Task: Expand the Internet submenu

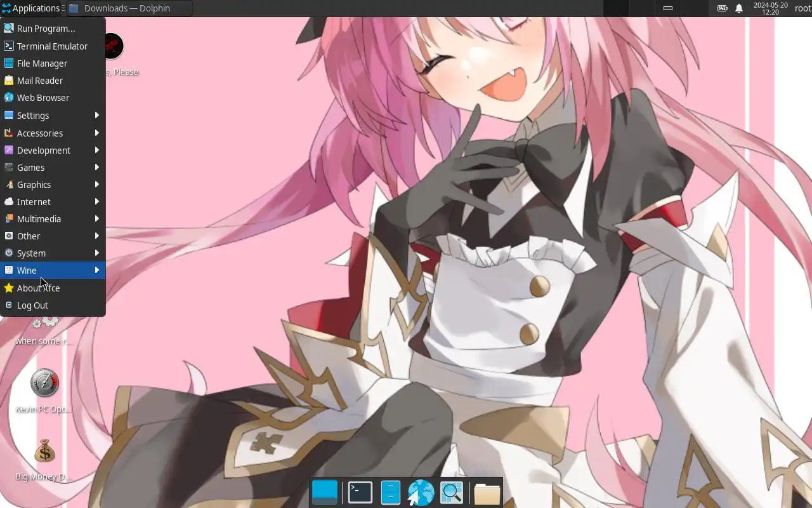Action: pyautogui.click(x=53, y=202)
